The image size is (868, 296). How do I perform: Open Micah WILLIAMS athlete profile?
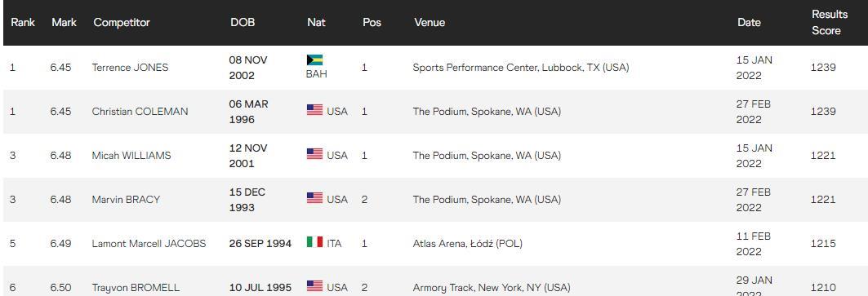tap(131, 156)
